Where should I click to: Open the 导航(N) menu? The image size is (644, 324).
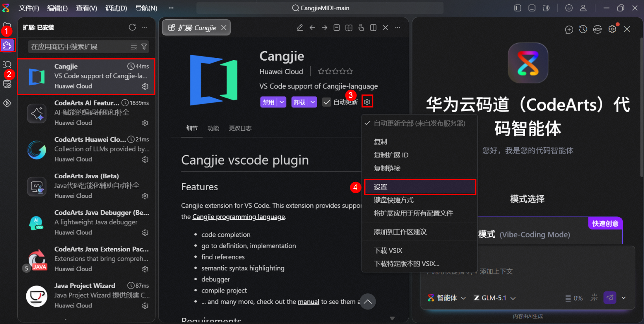click(146, 8)
